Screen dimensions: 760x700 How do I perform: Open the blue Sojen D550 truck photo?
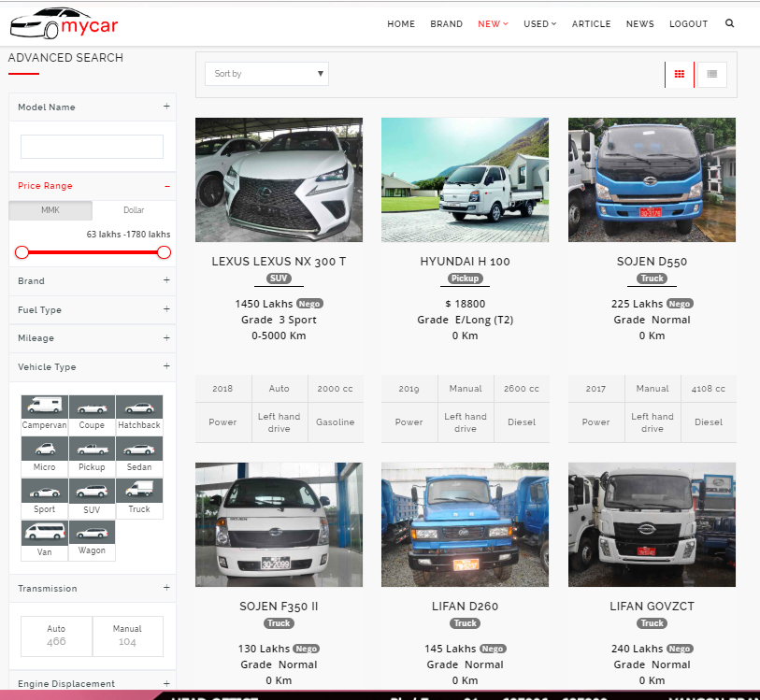pyautogui.click(x=652, y=179)
